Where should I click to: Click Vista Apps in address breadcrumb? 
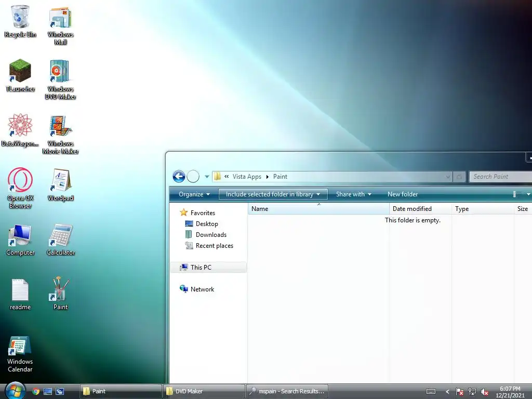(247, 177)
